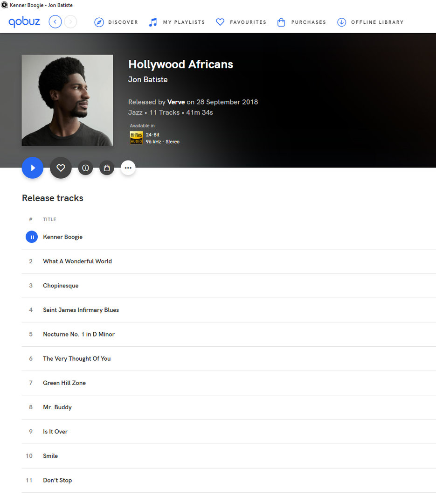Open the Purchases section
436x504 pixels.
[301, 22]
